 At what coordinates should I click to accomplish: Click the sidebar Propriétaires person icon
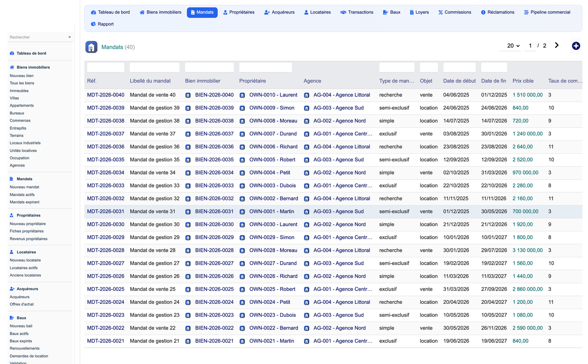11,215
